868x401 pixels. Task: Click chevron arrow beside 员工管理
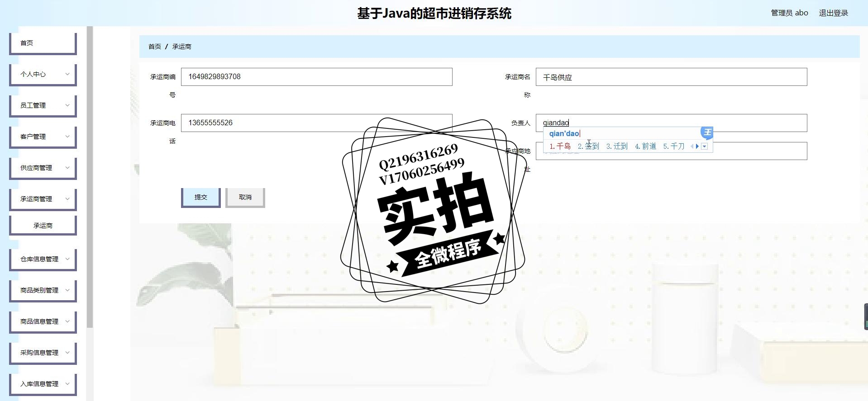[x=67, y=105]
